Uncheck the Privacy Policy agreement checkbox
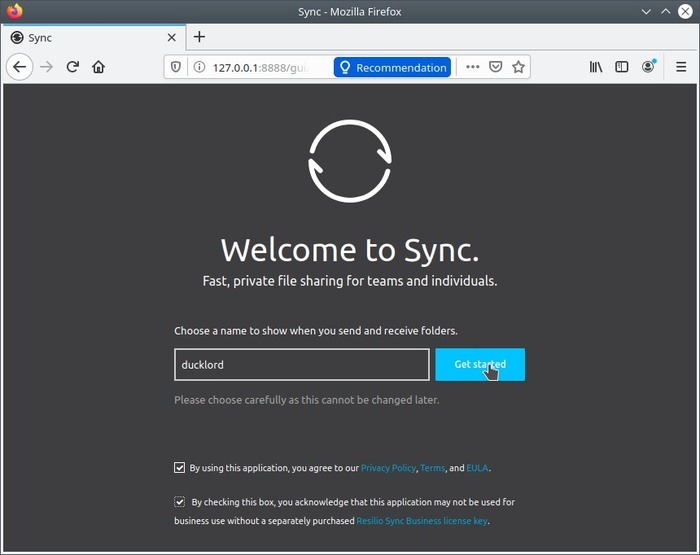This screenshot has width=700, height=555. pos(179,467)
